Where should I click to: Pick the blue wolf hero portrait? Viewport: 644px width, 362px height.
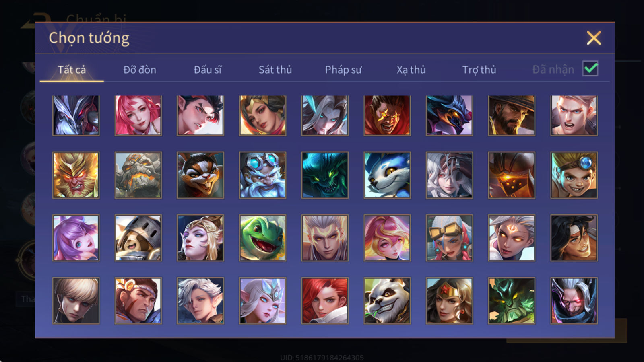click(x=387, y=175)
